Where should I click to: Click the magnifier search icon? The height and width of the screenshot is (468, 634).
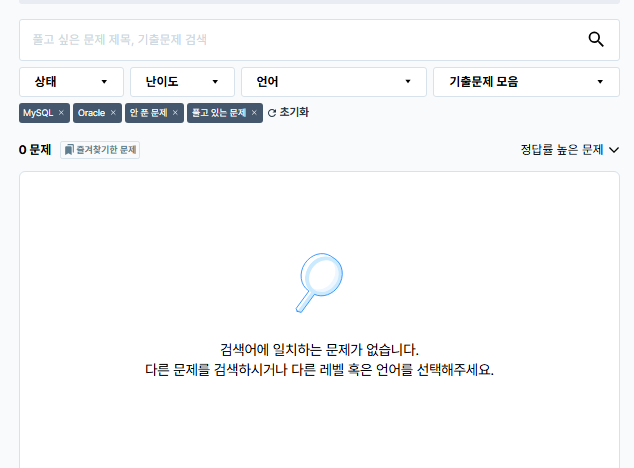pos(596,40)
